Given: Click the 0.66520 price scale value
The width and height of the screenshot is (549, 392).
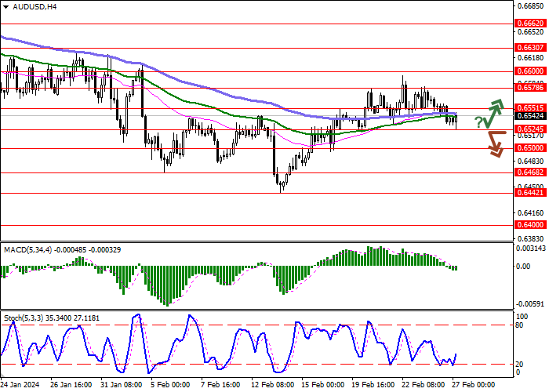Looking at the screenshot, I should point(530,31).
